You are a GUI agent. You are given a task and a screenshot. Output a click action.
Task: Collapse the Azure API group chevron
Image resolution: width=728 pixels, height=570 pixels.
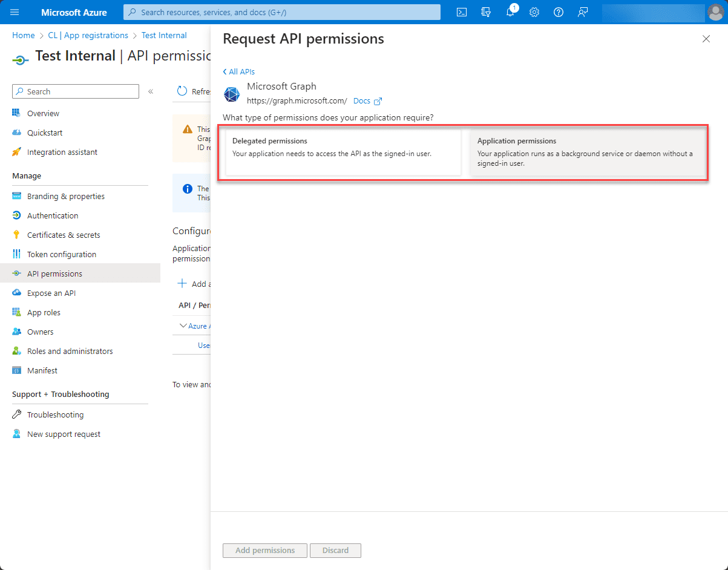point(183,326)
